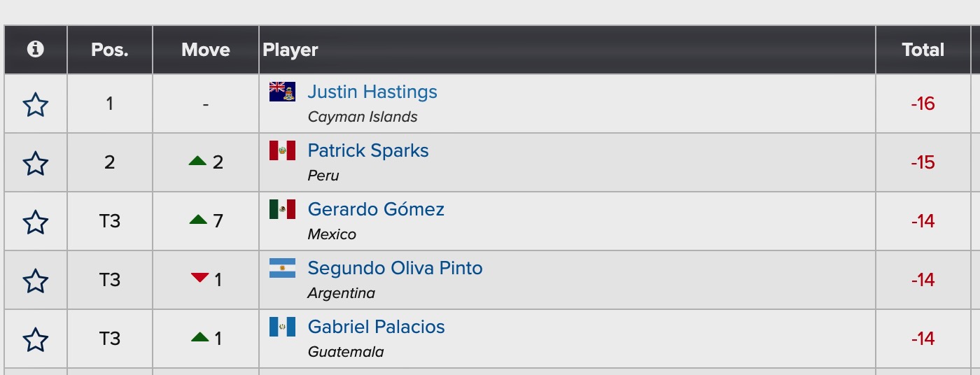Click the Cayman Islands flag icon
The width and height of the screenshot is (980, 375).
click(x=282, y=92)
